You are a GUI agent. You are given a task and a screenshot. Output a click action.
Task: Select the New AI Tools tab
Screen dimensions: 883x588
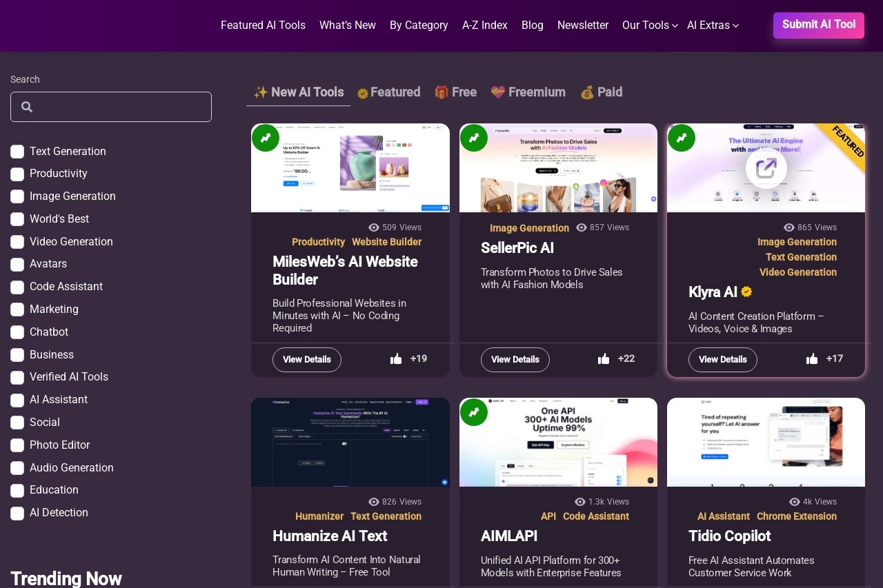298,92
